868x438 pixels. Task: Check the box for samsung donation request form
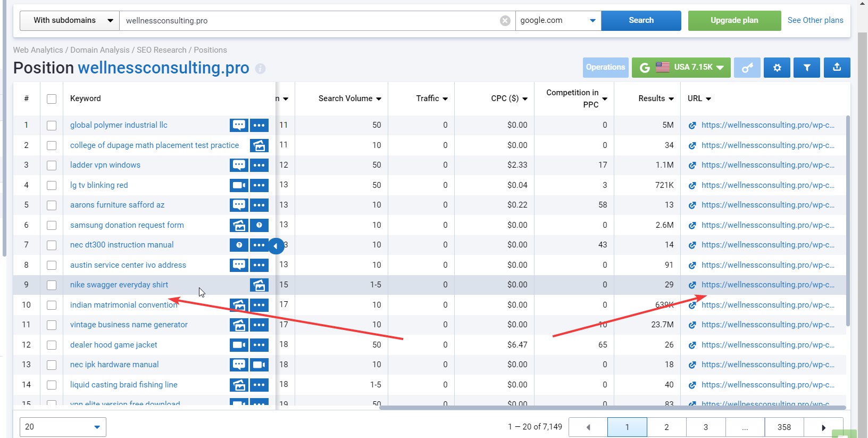point(52,225)
